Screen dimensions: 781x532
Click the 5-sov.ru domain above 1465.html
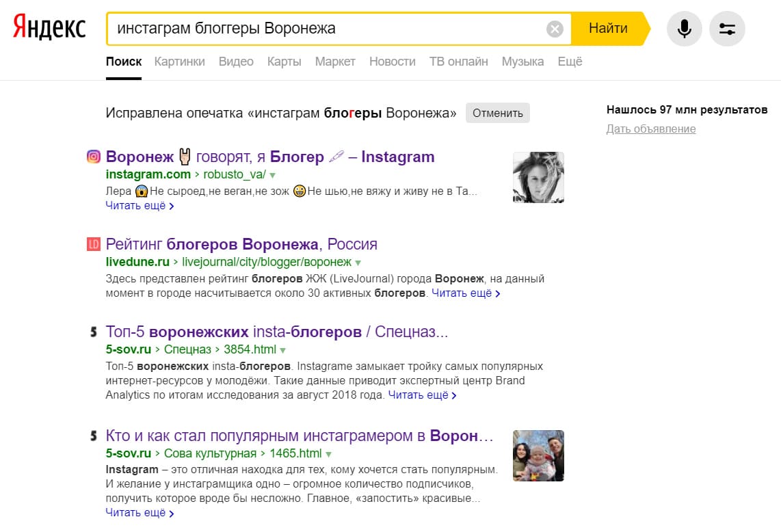pos(128,454)
